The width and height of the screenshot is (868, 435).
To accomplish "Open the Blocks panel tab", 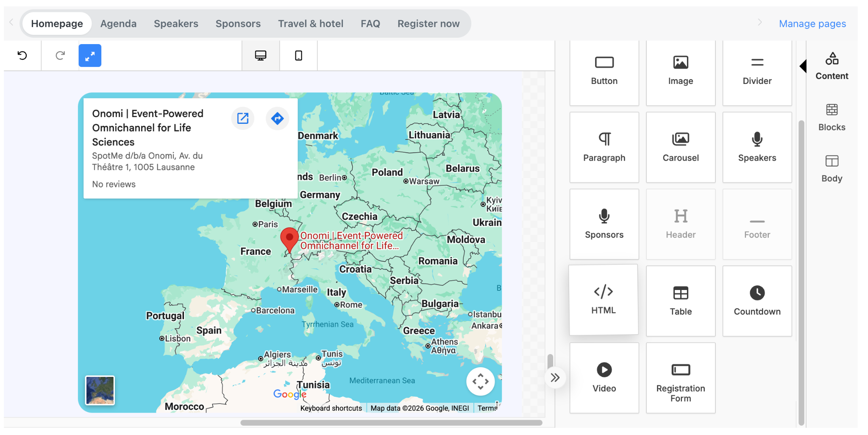I will pos(832,117).
